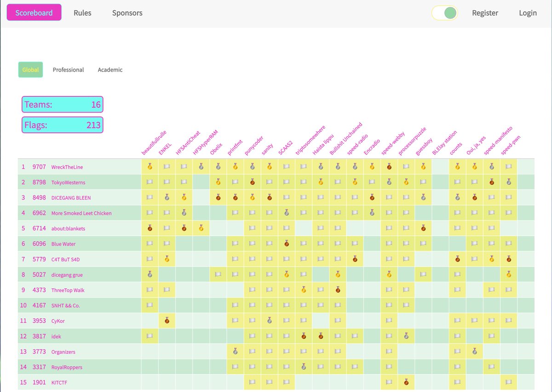Click about:blankets' gold medal under HFSHyperRAM
The image size is (552, 392).
click(201, 228)
